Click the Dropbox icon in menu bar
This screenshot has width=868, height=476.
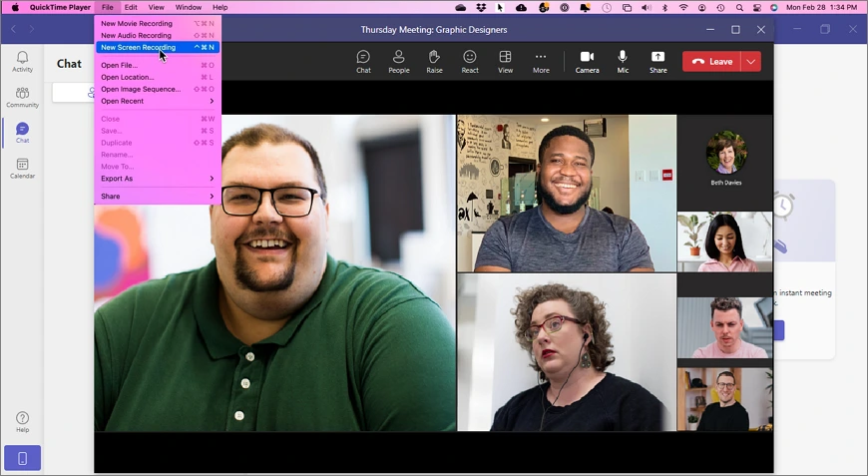481,7
